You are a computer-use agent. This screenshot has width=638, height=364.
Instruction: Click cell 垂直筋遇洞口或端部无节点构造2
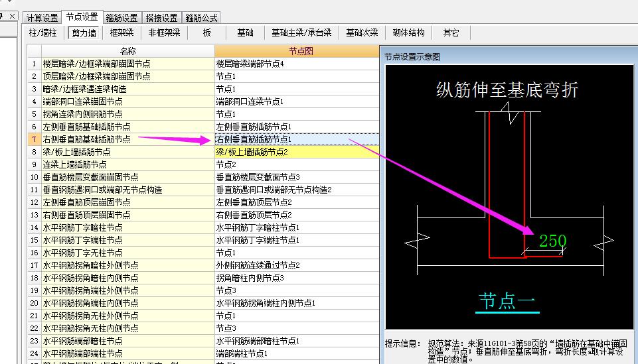[x=297, y=190]
